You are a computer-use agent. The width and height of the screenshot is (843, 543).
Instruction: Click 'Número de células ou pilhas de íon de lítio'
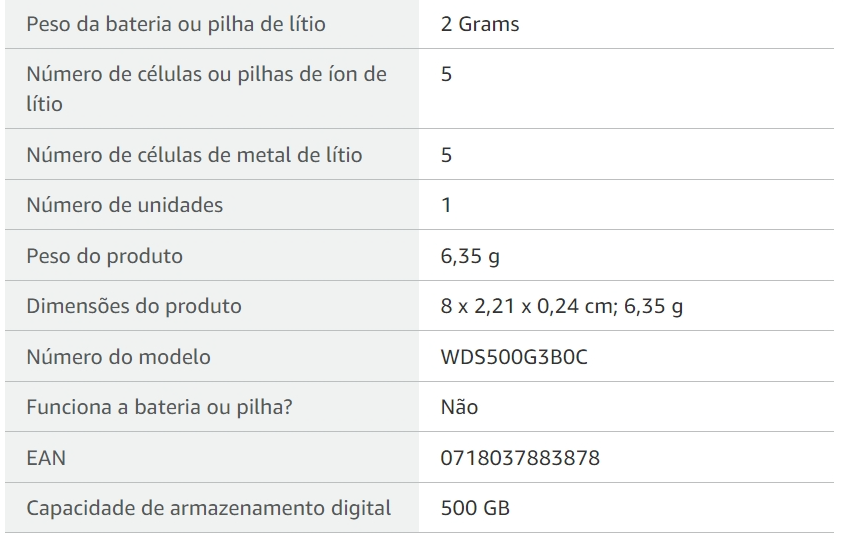coord(206,89)
